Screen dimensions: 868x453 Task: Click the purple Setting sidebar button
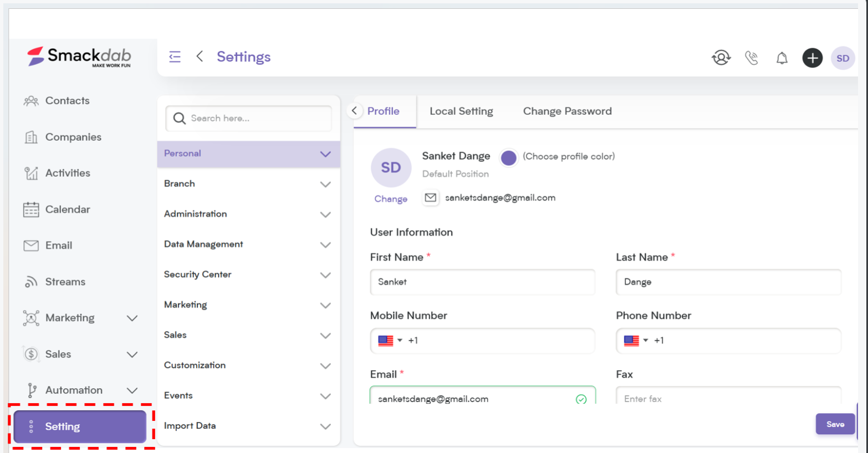(80, 426)
